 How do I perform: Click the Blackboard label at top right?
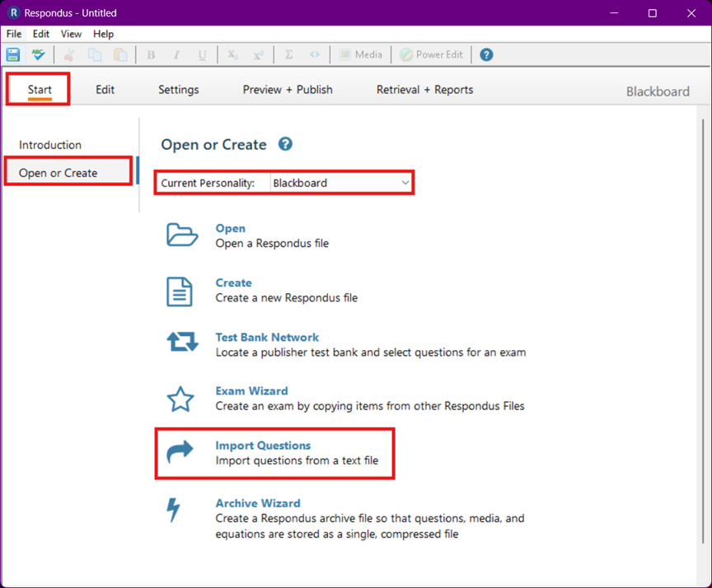point(658,91)
